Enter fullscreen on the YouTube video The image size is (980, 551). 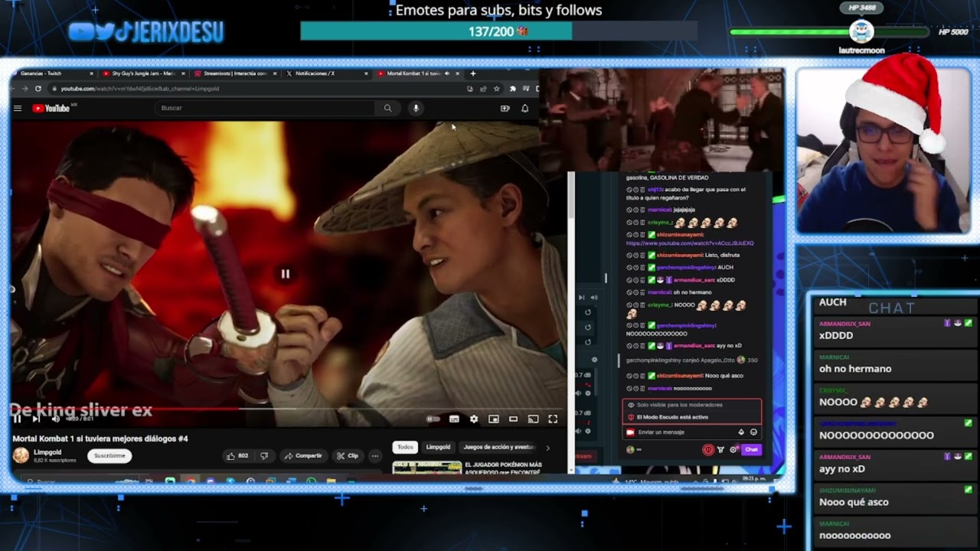(x=553, y=419)
